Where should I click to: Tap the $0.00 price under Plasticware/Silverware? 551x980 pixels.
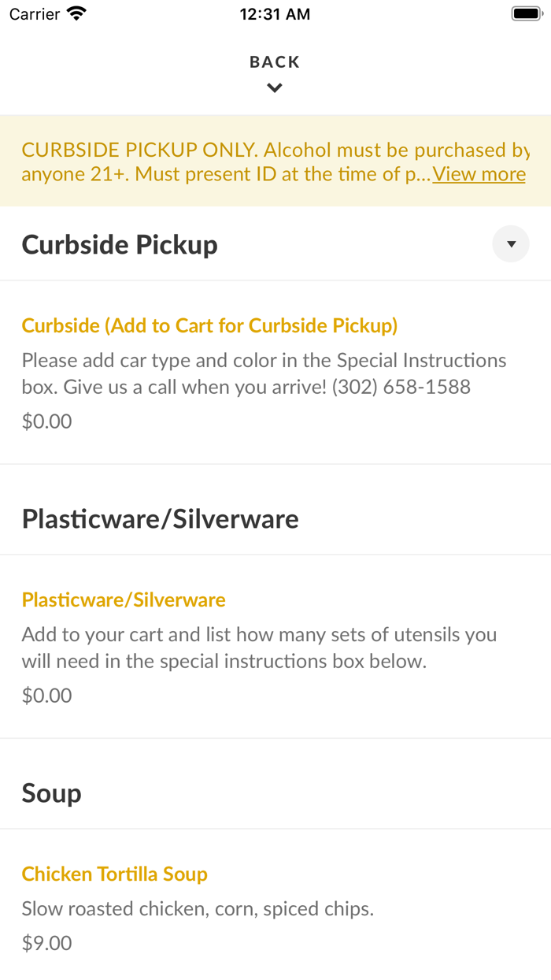[46, 696]
